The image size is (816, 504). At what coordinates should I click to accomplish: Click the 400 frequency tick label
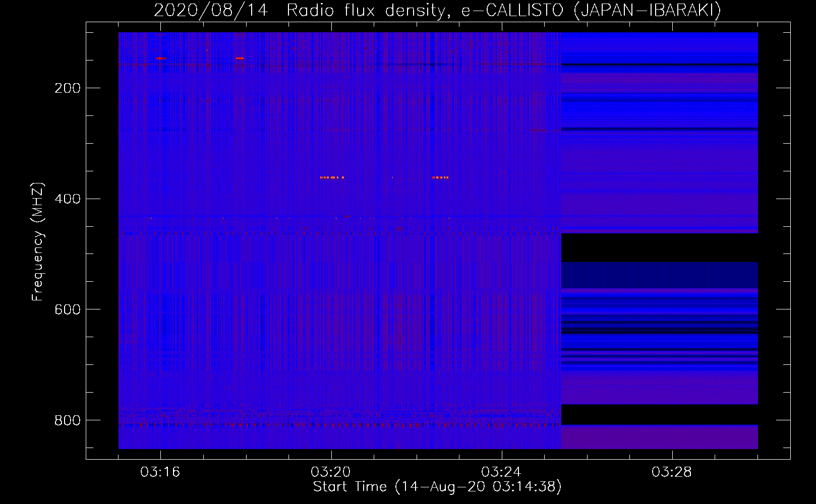click(68, 199)
